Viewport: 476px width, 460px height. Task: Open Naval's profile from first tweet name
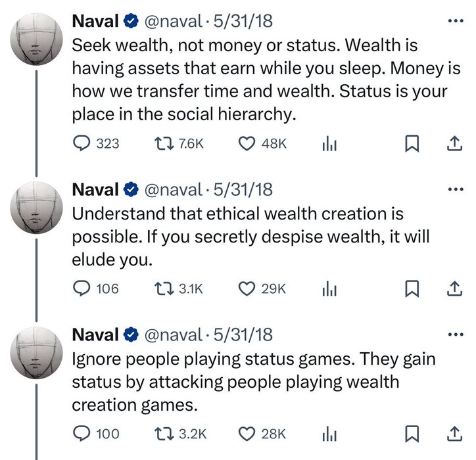pos(95,22)
